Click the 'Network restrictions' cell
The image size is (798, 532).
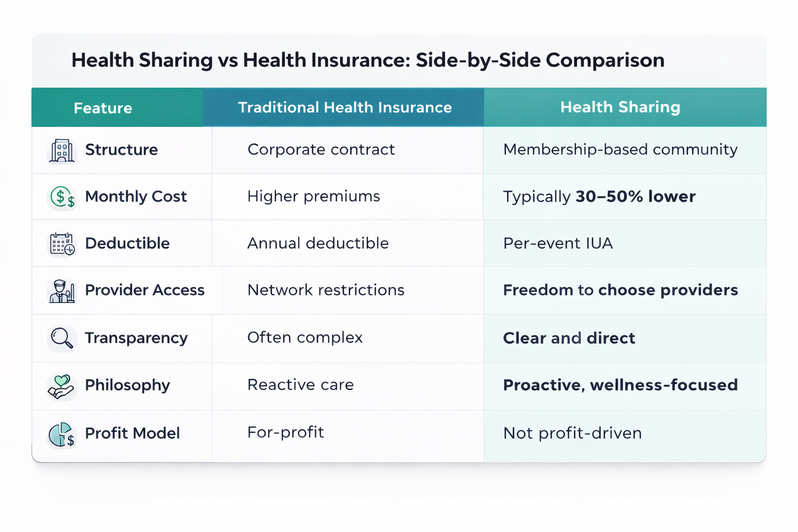pyautogui.click(x=326, y=290)
